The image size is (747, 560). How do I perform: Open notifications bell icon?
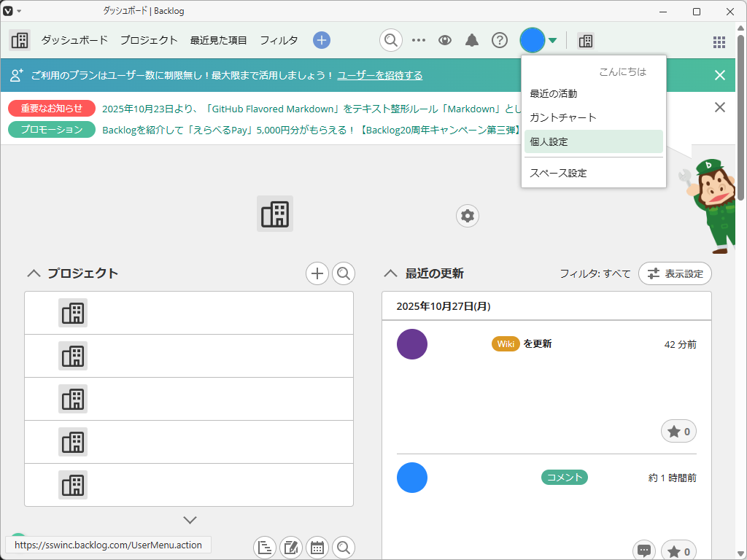[472, 41]
